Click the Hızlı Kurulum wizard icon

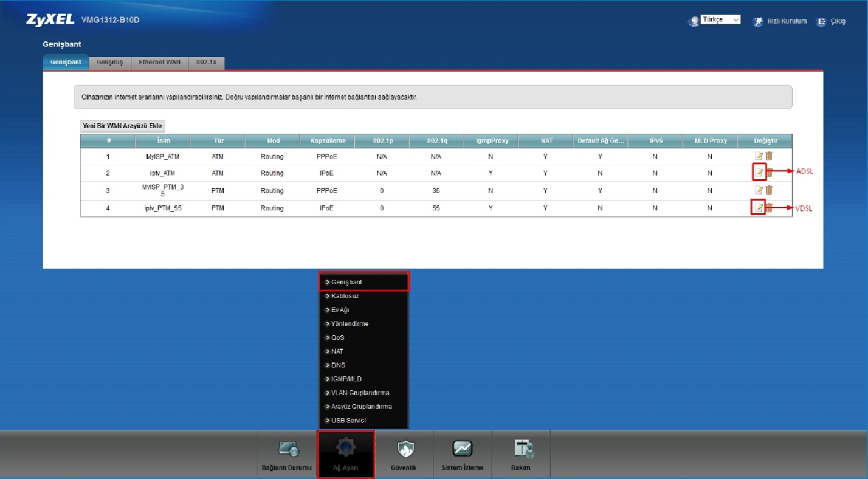click(x=758, y=21)
